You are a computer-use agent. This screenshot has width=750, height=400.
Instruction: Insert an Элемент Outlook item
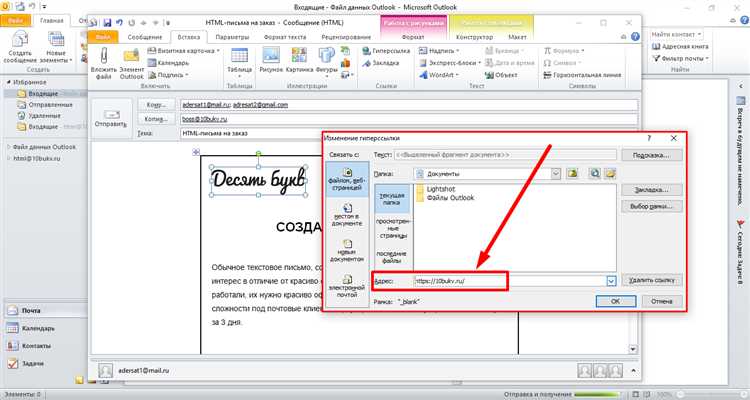pos(131,63)
